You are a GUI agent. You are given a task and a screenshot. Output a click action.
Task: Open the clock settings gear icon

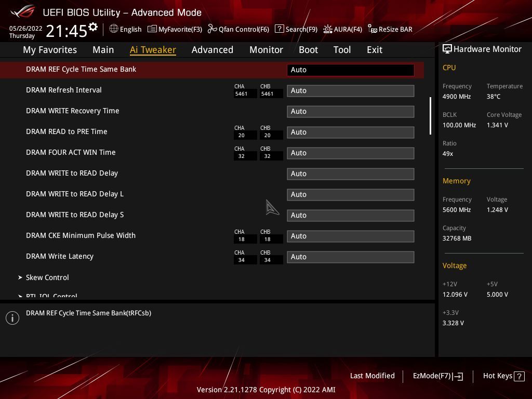pos(93,27)
